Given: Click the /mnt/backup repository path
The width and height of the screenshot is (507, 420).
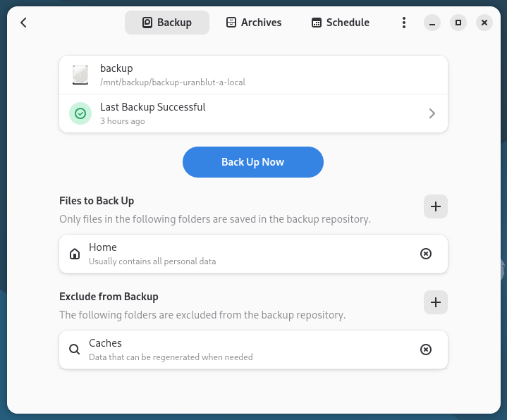Looking at the screenshot, I should click(173, 82).
